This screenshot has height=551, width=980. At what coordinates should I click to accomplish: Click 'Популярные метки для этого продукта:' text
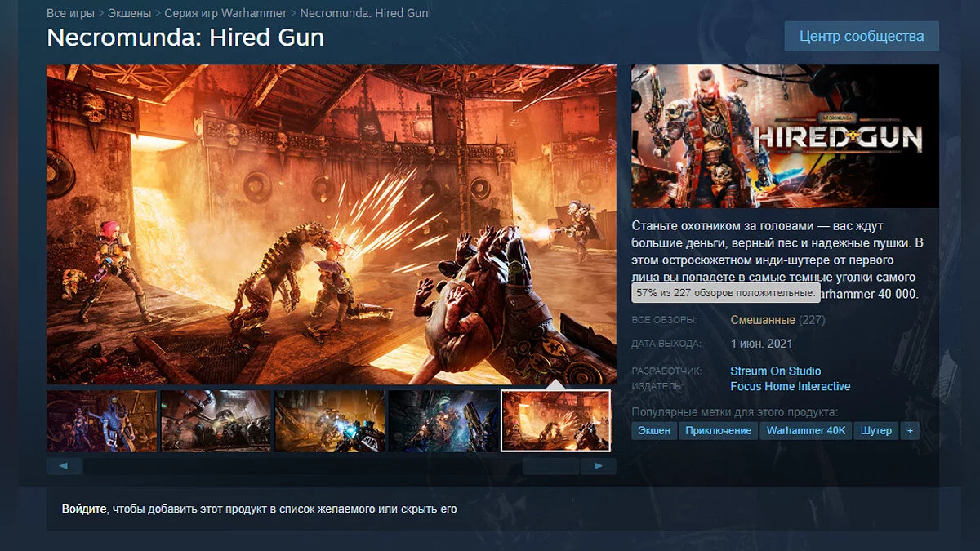pos(735,412)
